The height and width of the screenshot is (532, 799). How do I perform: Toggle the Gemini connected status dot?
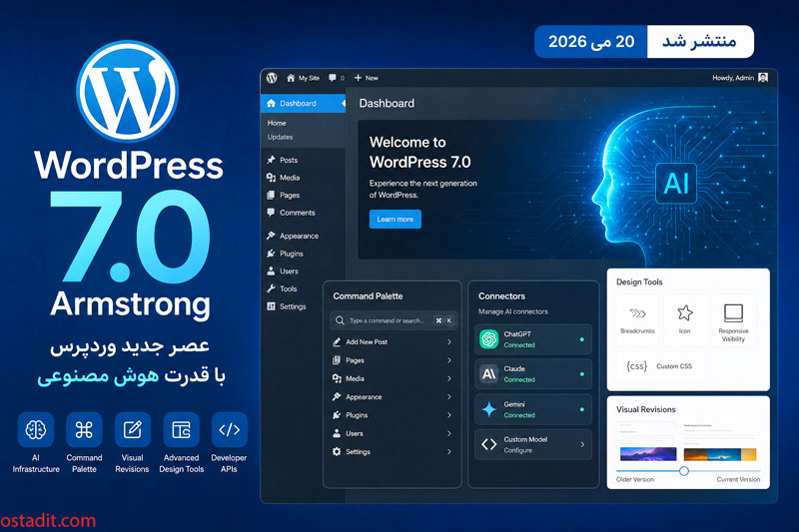582,409
